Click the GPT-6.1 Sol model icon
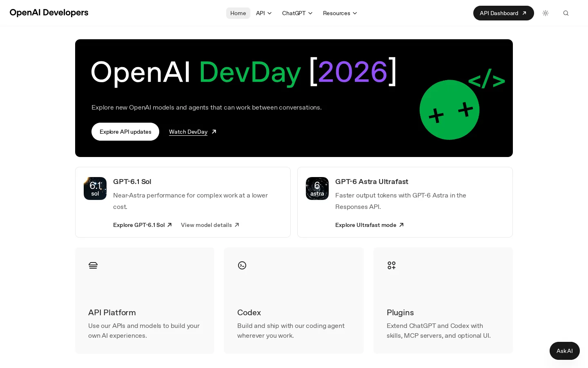 [x=95, y=188]
